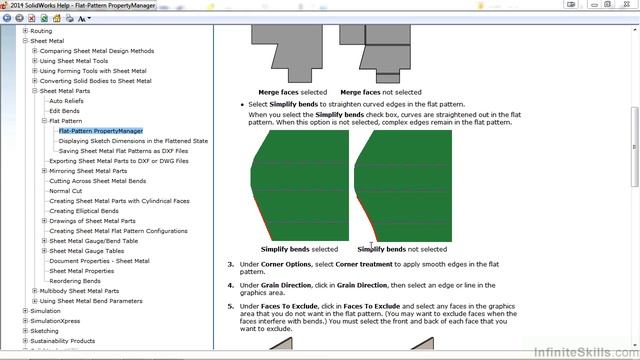Expand the Routing node
The image size is (640, 360).
click(25, 31)
